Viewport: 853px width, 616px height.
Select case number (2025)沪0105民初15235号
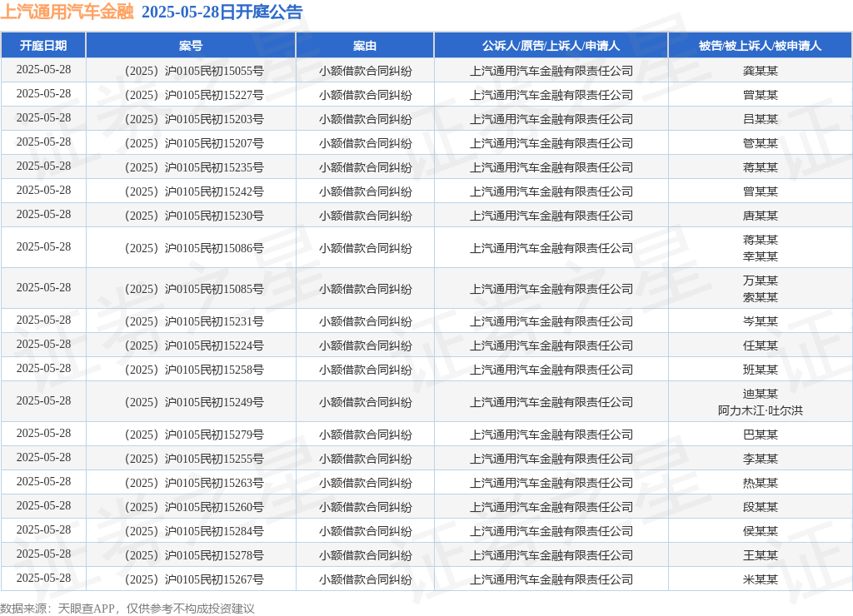tap(194, 167)
